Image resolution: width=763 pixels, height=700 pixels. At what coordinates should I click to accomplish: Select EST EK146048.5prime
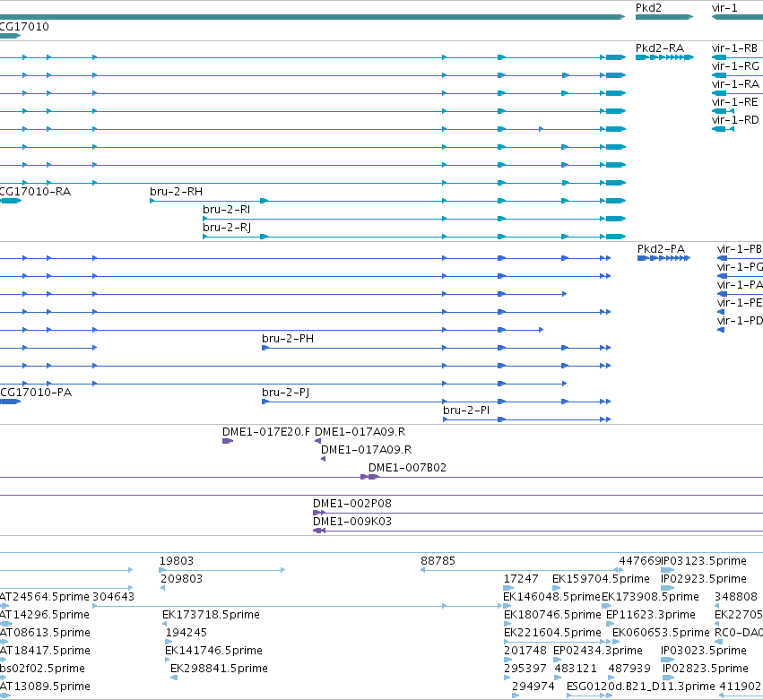tap(551, 597)
